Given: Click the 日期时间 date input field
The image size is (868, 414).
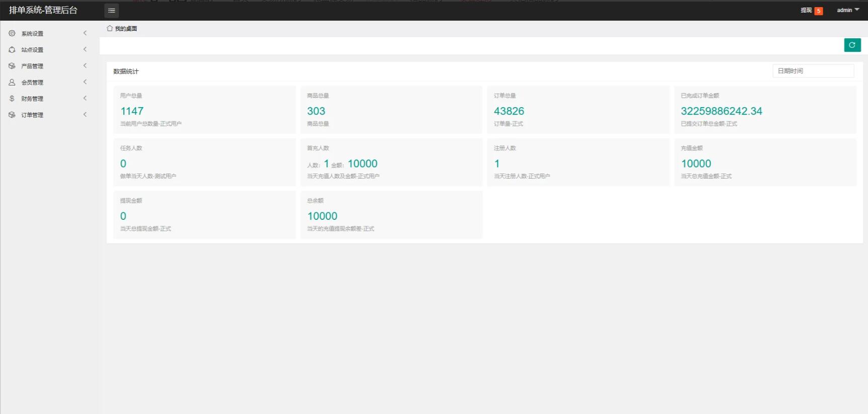Looking at the screenshot, I should point(813,71).
